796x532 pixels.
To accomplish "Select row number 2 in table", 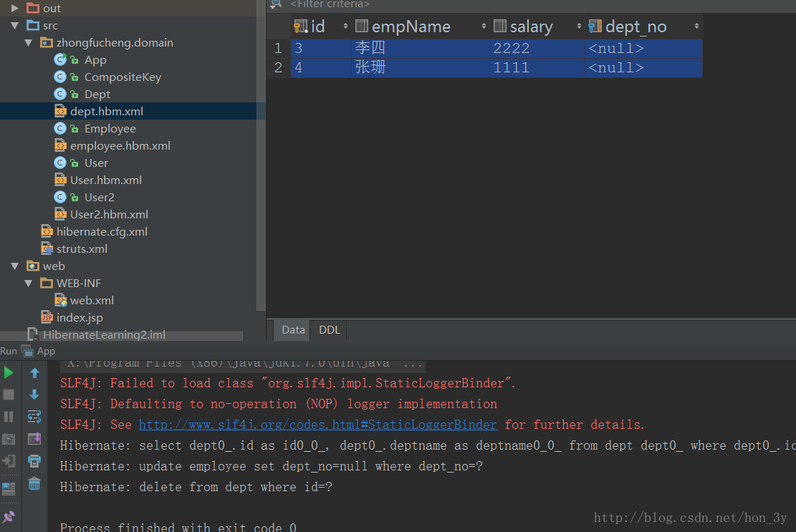I will 278,67.
